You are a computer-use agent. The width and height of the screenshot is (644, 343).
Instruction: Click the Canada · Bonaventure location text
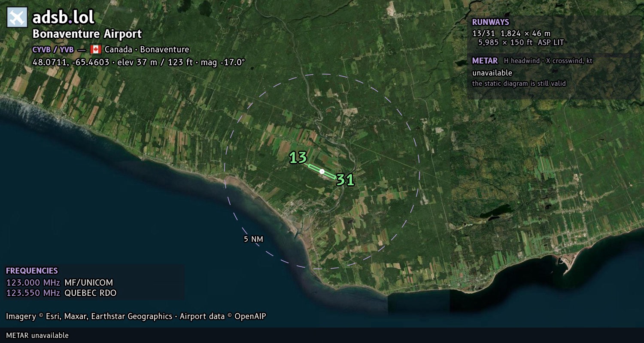tap(147, 50)
